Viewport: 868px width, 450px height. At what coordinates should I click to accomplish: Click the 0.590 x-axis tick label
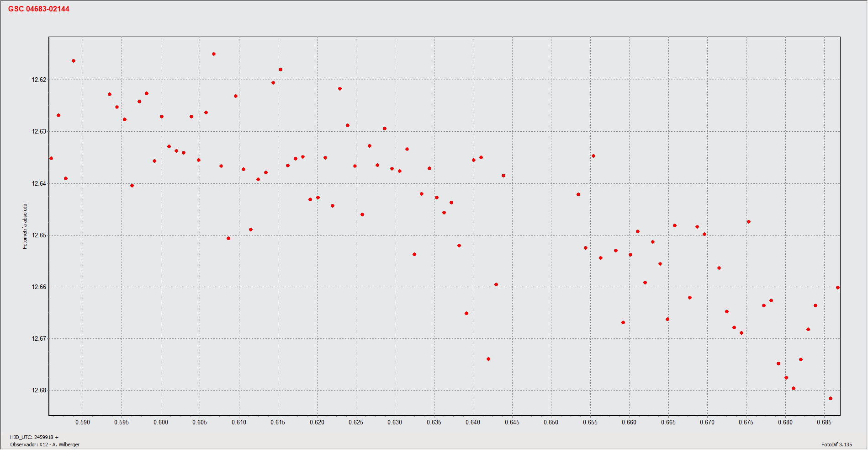point(83,422)
